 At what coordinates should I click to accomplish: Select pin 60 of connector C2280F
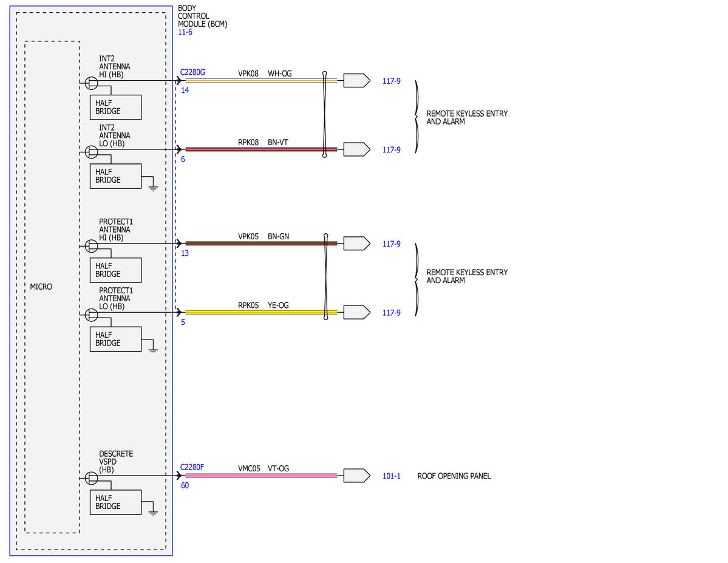point(185,485)
